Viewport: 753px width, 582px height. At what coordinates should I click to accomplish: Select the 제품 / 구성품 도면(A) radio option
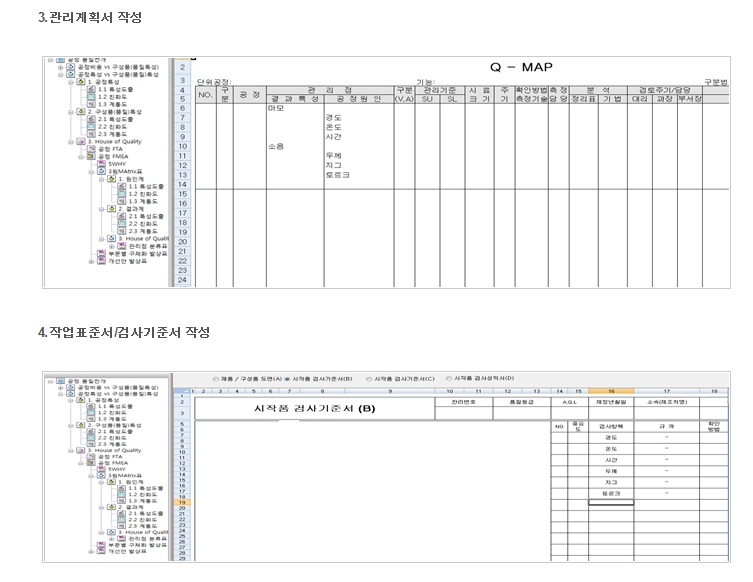coord(214,379)
